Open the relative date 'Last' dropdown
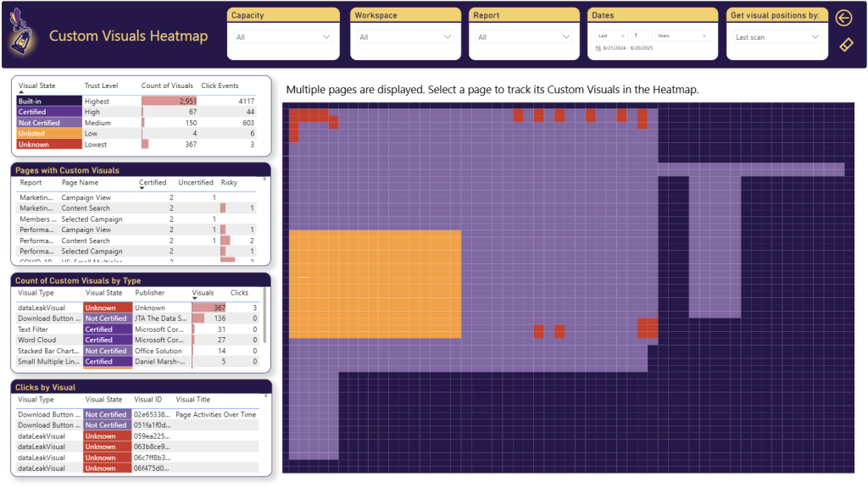The width and height of the screenshot is (868, 487). [610, 36]
